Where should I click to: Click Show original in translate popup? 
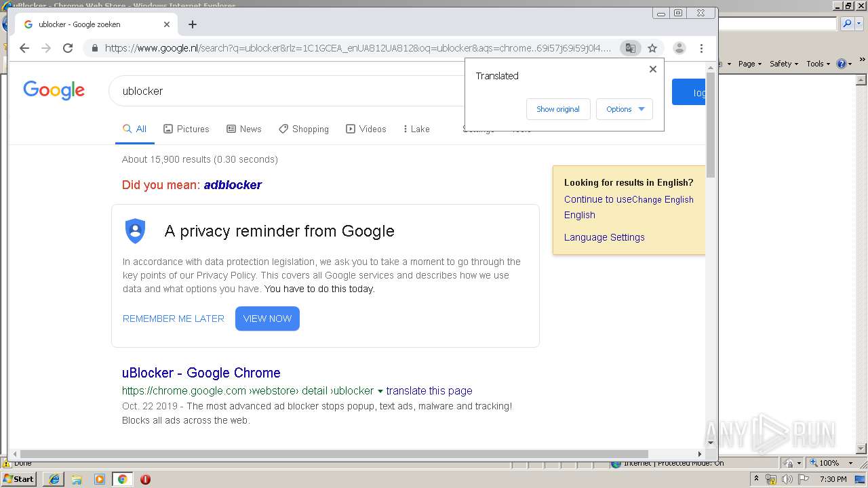558,109
